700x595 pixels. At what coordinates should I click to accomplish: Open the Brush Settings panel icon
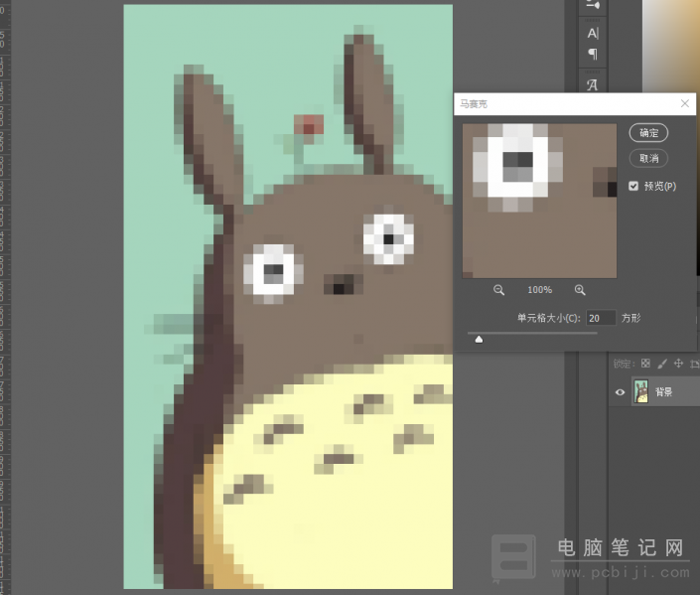pos(593,5)
